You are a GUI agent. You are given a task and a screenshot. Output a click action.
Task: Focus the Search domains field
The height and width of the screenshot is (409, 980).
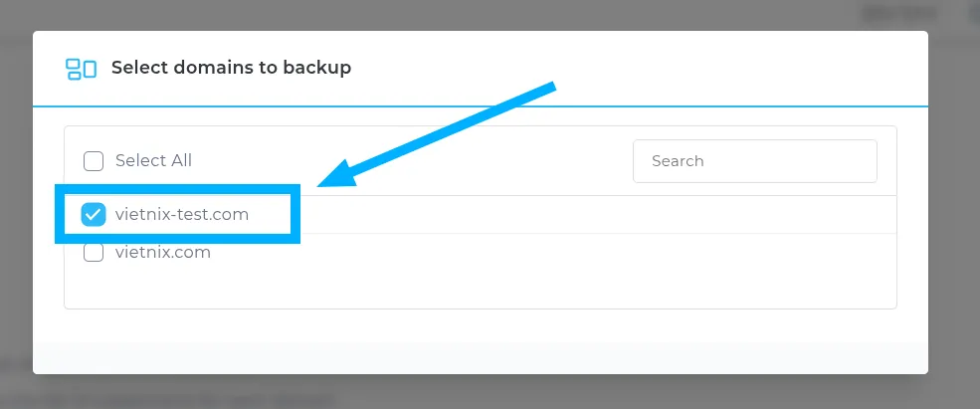[754, 161]
